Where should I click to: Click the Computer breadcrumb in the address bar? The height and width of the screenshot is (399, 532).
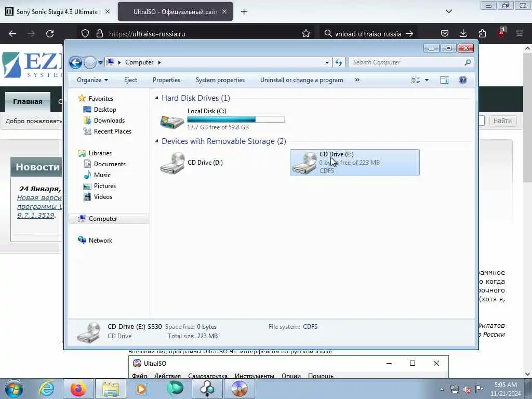(139, 62)
